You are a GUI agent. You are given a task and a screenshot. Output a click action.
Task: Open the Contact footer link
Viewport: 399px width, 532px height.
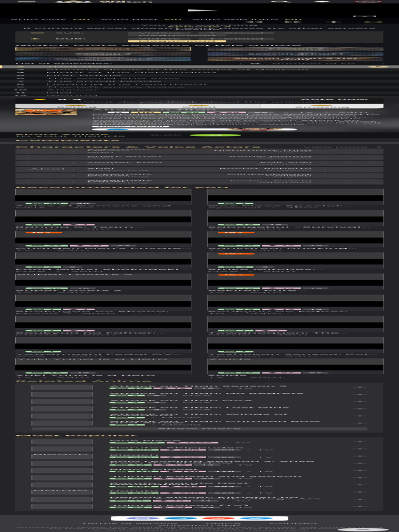tap(293, 523)
